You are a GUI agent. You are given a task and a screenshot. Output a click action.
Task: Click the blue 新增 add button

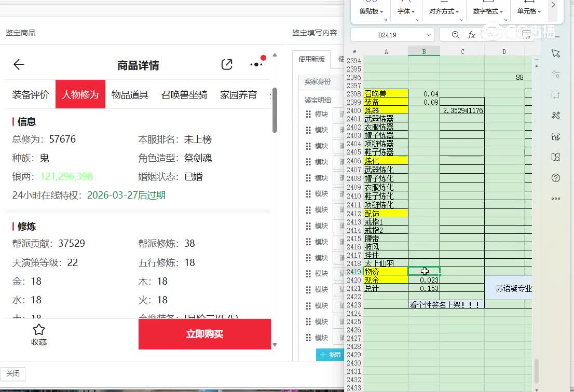pos(330,355)
